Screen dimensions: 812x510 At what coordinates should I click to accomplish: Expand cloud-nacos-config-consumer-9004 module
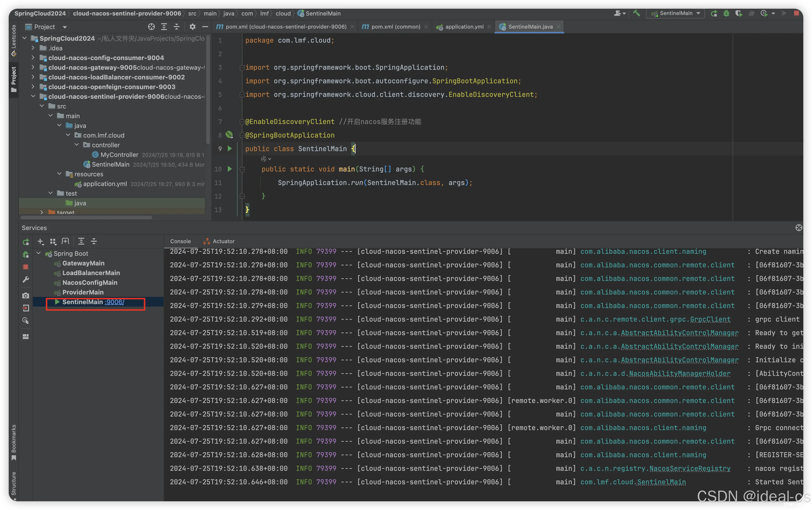pos(33,58)
